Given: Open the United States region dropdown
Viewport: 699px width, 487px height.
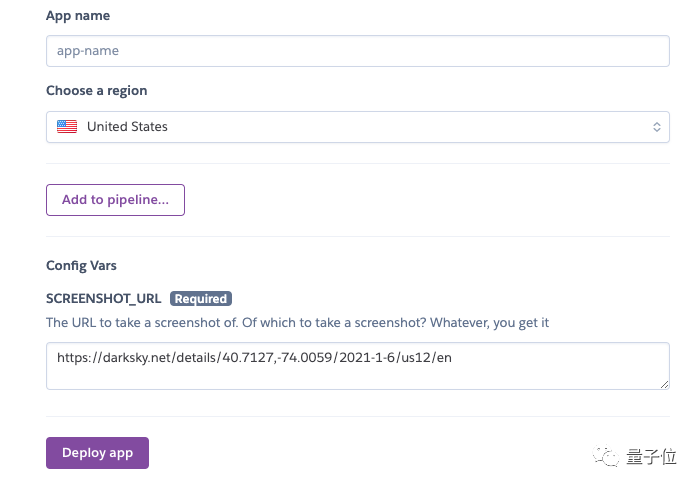Looking at the screenshot, I should pos(357,127).
